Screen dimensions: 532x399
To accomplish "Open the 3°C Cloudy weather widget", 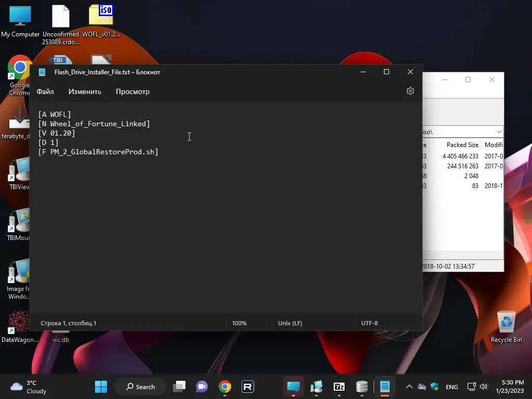I will click(x=29, y=387).
